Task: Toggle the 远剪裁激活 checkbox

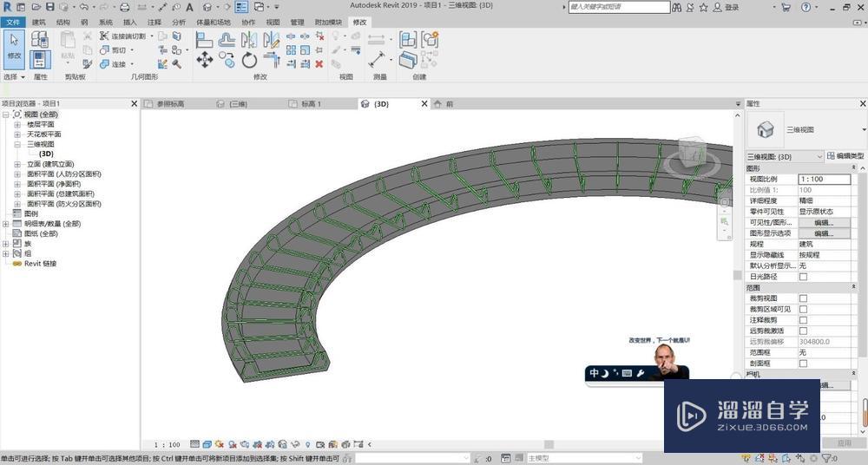Action: pyautogui.click(x=803, y=331)
